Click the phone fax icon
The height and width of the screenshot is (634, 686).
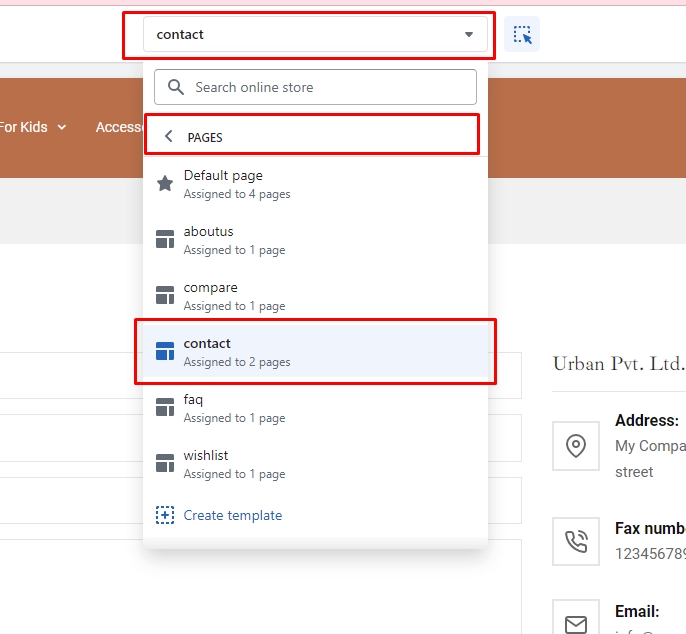click(576, 542)
